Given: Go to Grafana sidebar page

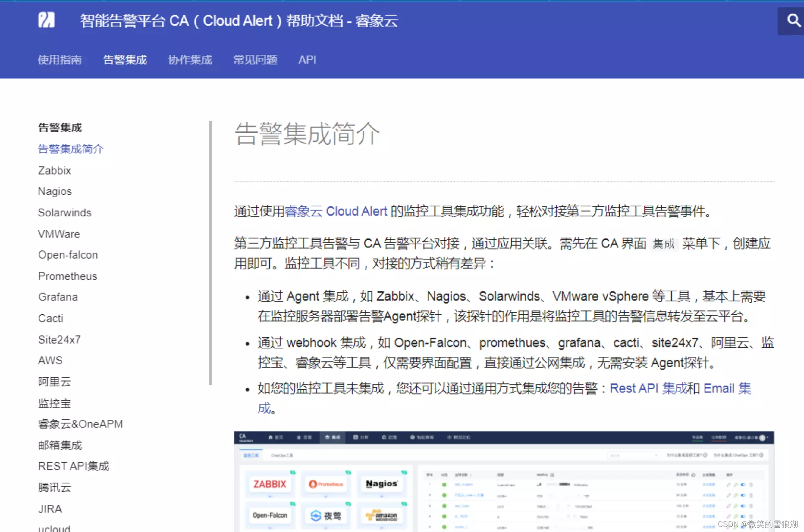Looking at the screenshot, I should click(58, 297).
